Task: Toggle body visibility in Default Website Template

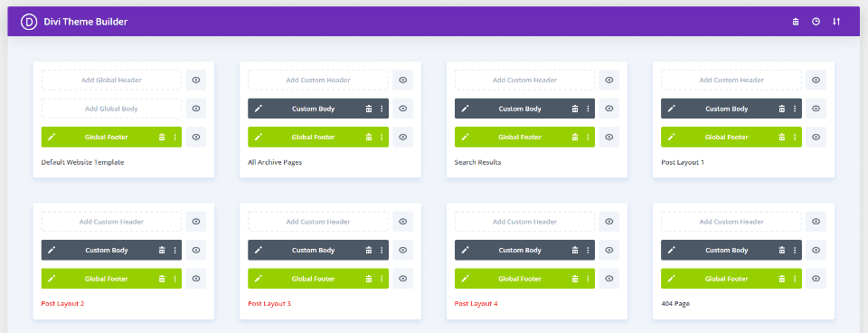Action: [x=196, y=109]
